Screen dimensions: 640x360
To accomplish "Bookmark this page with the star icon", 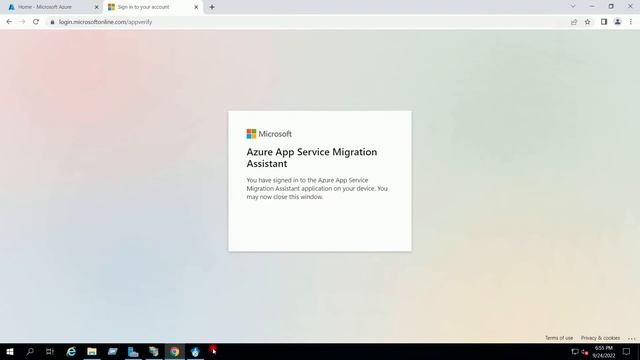I will [587, 22].
